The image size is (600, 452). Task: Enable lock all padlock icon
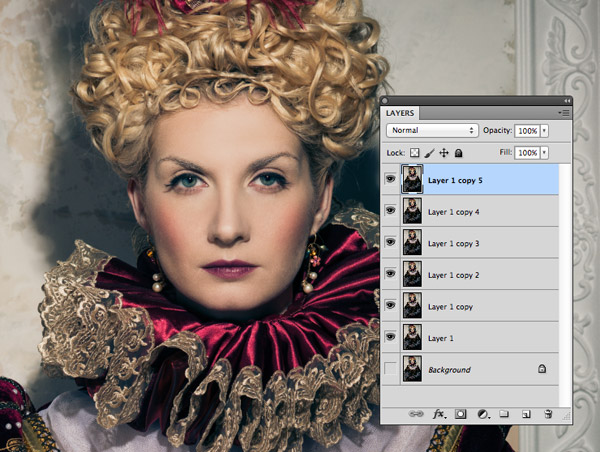[458, 153]
